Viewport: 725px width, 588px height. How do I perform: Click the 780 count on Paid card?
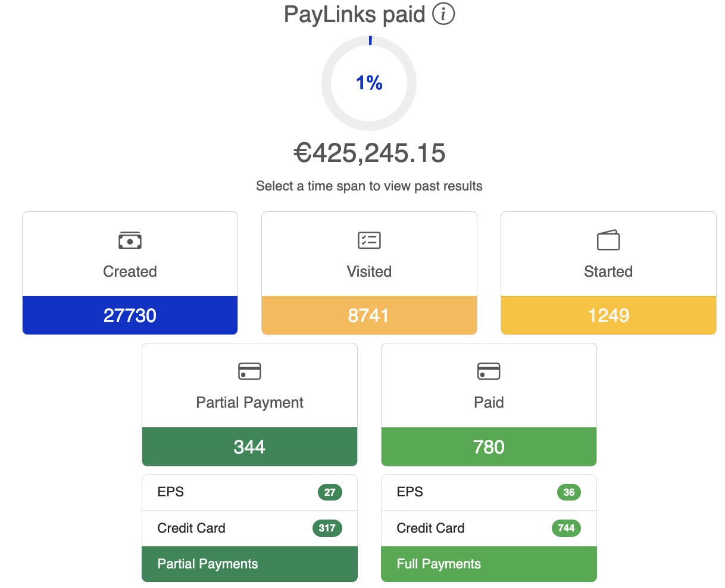tap(489, 446)
